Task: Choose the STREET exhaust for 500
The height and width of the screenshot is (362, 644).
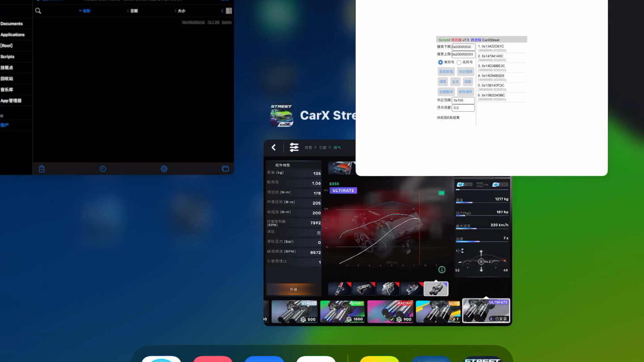Action: [x=295, y=311]
